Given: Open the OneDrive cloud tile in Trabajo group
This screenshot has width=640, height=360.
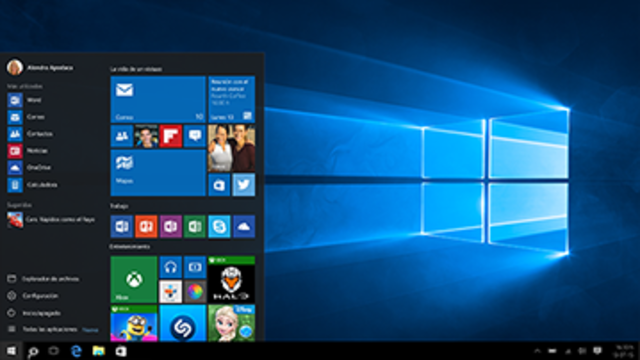Looking at the screenshot, I should tap(244, 227).
